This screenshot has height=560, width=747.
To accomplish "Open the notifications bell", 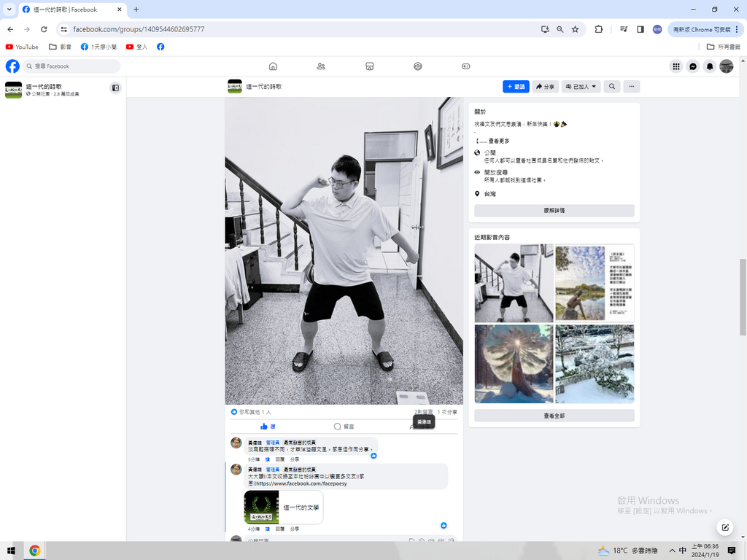I will tap(710, 66).
